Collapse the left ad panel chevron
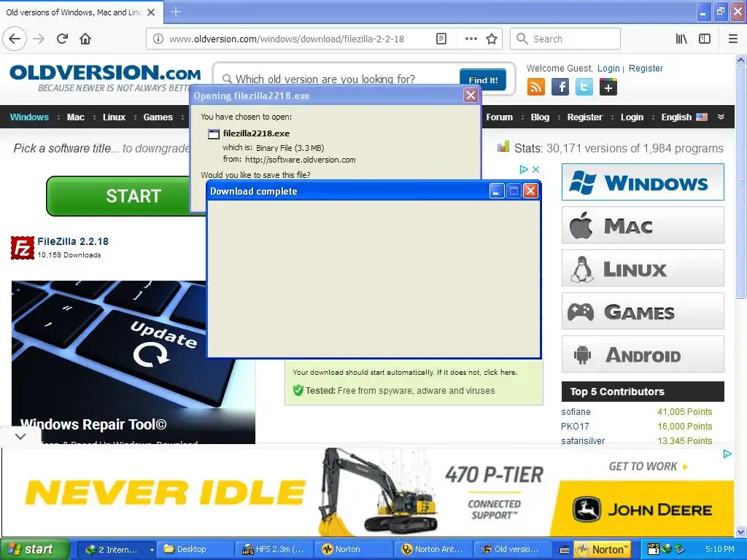747x560 pixels. tap(20, 436)
